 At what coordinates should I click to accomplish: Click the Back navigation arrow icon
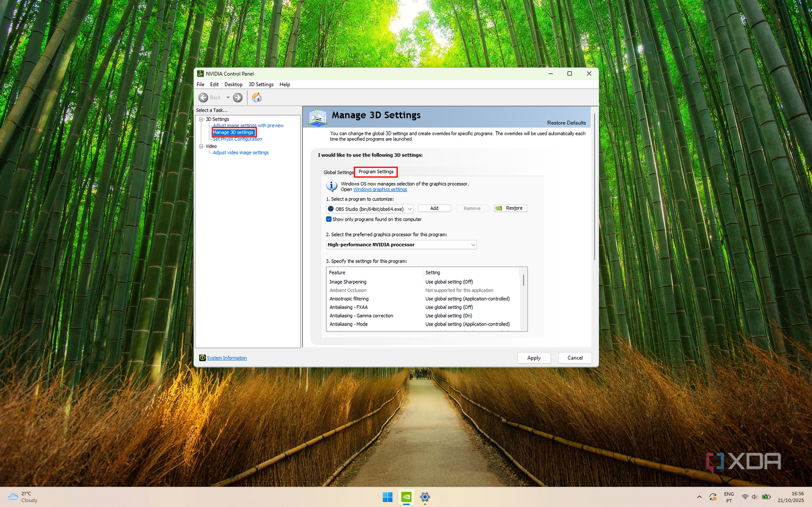tap(204, 97)
